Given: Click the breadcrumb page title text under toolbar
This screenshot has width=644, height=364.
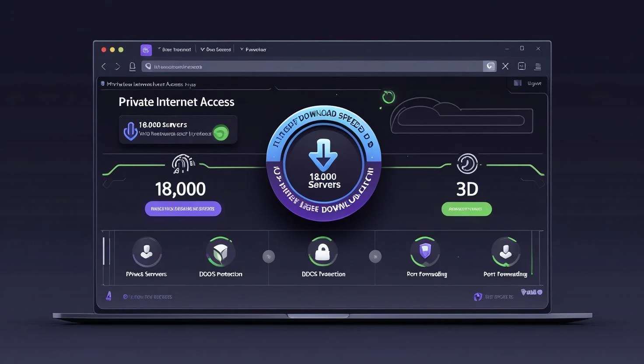Looking at the screenshot, I should [x=151, y=84].
